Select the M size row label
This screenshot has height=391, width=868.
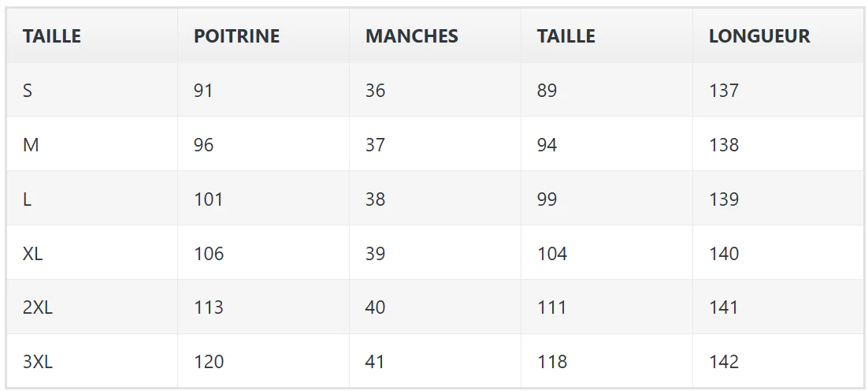coord(31,144)
